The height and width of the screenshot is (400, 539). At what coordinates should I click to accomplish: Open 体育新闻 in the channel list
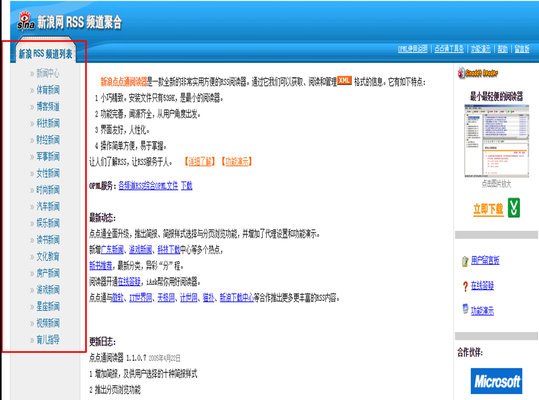pos(48,90)
